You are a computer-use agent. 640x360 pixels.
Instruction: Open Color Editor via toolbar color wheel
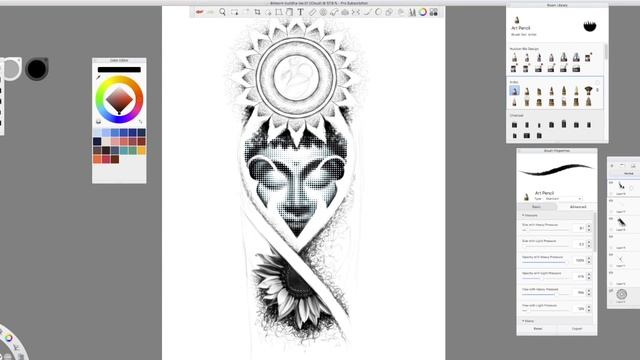(x=423, y=12)
